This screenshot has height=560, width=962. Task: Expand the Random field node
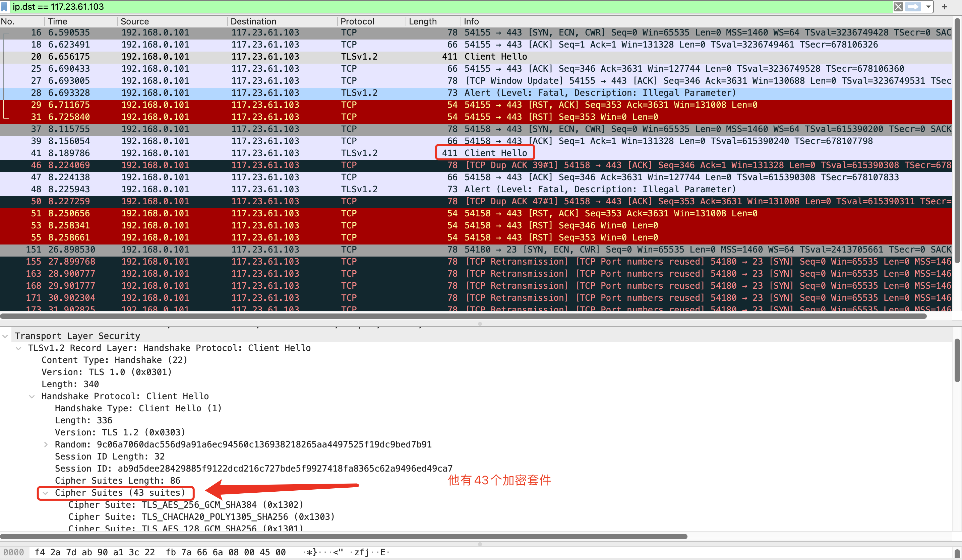(x=46, y=445)
